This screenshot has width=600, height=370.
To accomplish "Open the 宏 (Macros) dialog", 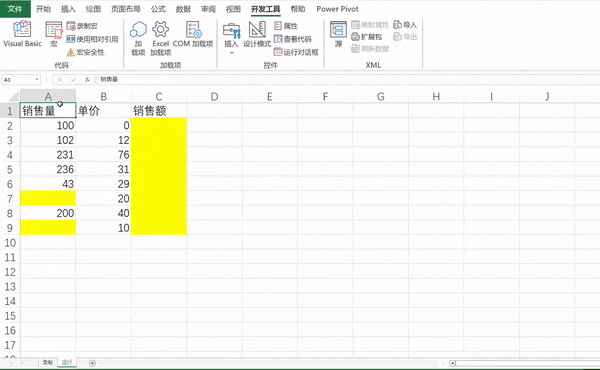I will (x=54, y=34).
